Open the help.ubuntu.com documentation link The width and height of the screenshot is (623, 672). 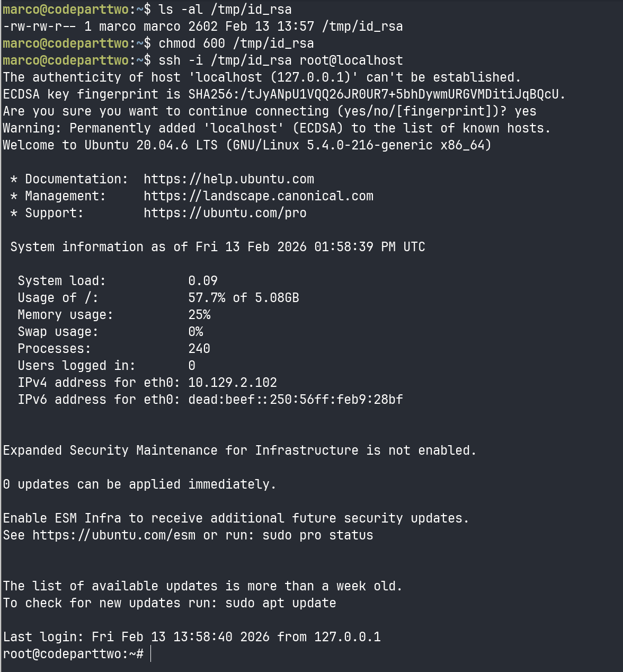(229, 179)
